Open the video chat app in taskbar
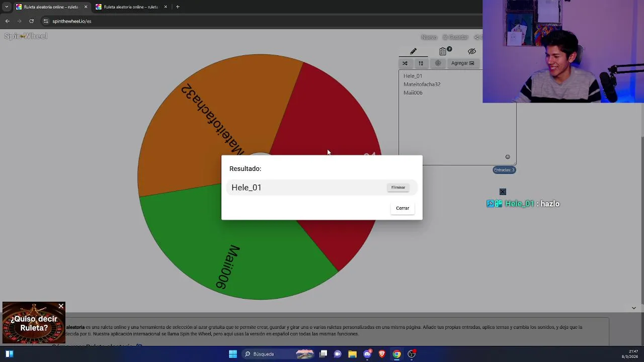 click(338, 354)
